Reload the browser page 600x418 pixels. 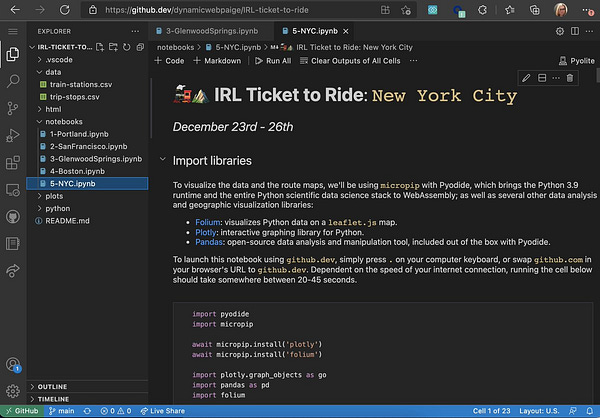(65, 10)
